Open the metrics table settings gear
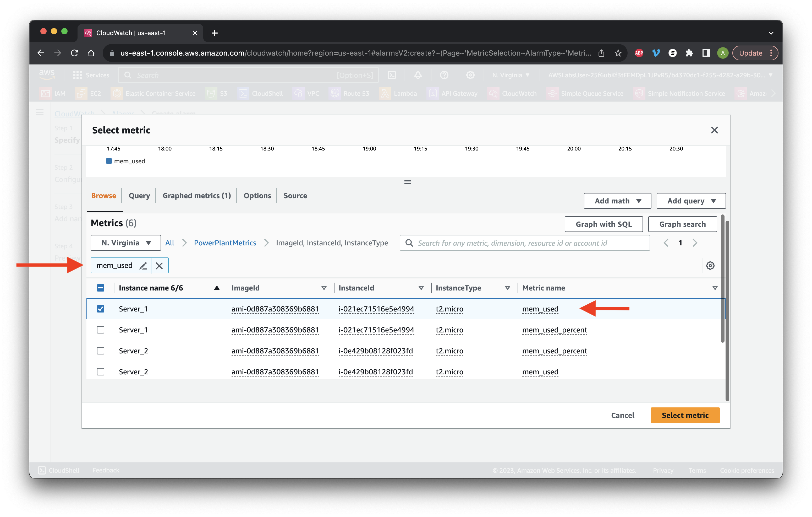This screenshot has height=517, width=812. click(x=710, y=266)
